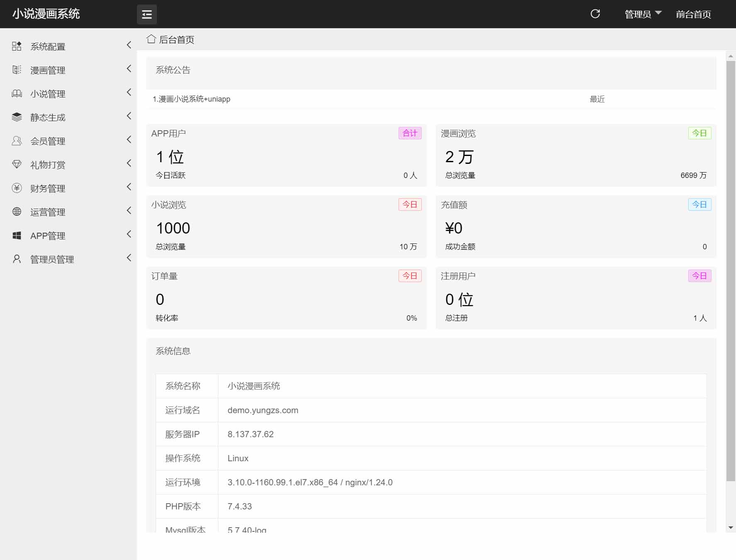Open the 系统配置 settings icon in sidebar
736x560 pixels.
17,46
